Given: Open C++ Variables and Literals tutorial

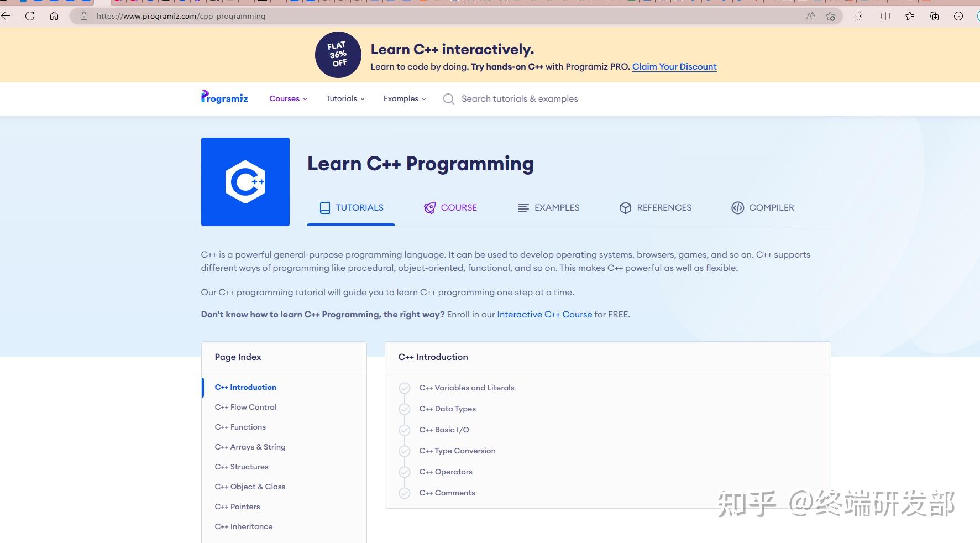Looking at the screenshot, I should click(x=467, y=388).
